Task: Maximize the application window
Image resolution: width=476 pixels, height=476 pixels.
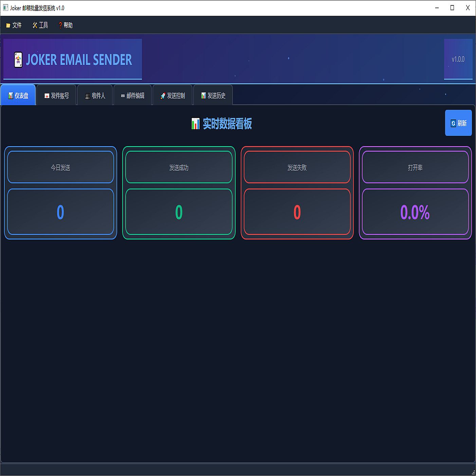Action: tap(452, 8)
